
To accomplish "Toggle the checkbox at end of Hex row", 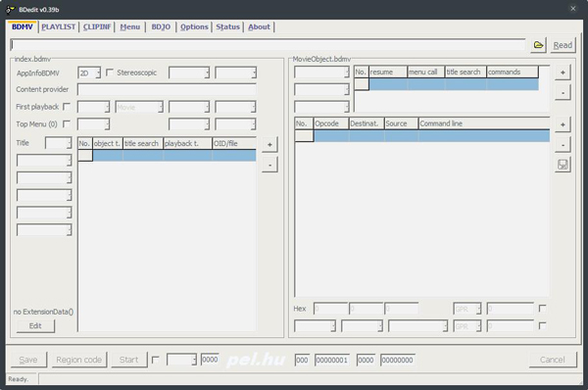I will [542, 309].
